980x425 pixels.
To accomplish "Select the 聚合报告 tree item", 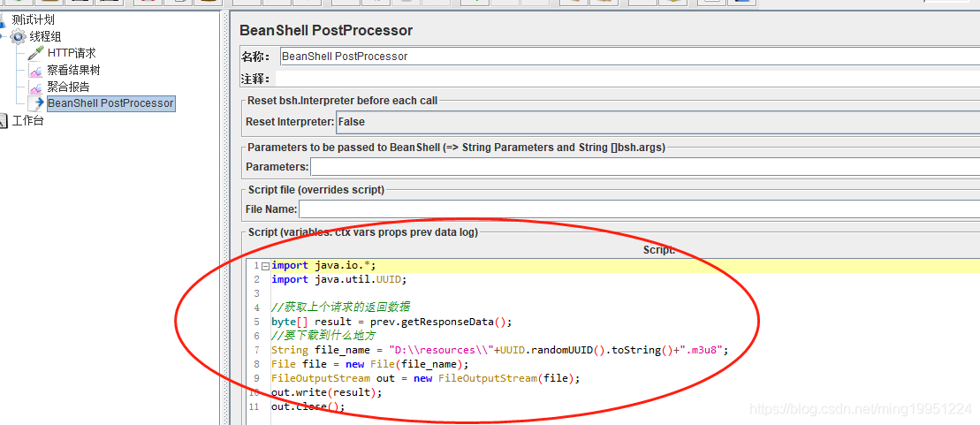I will 68,87.
